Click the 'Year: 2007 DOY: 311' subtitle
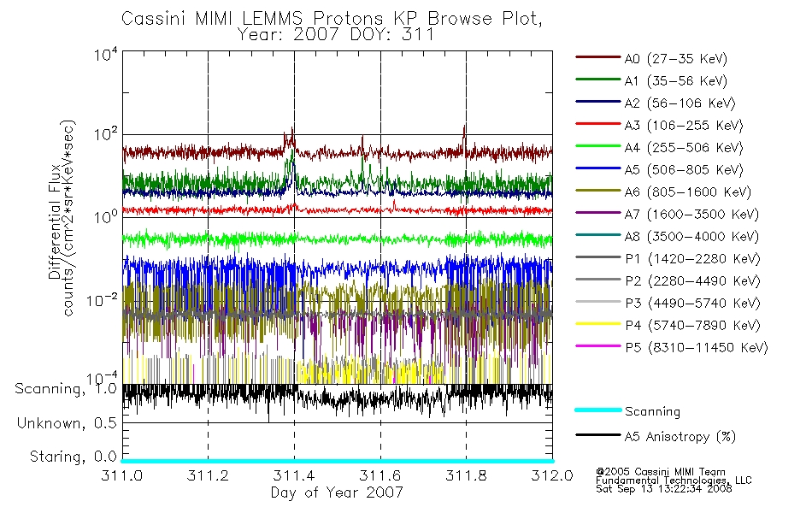 click(x=336, y=35)
